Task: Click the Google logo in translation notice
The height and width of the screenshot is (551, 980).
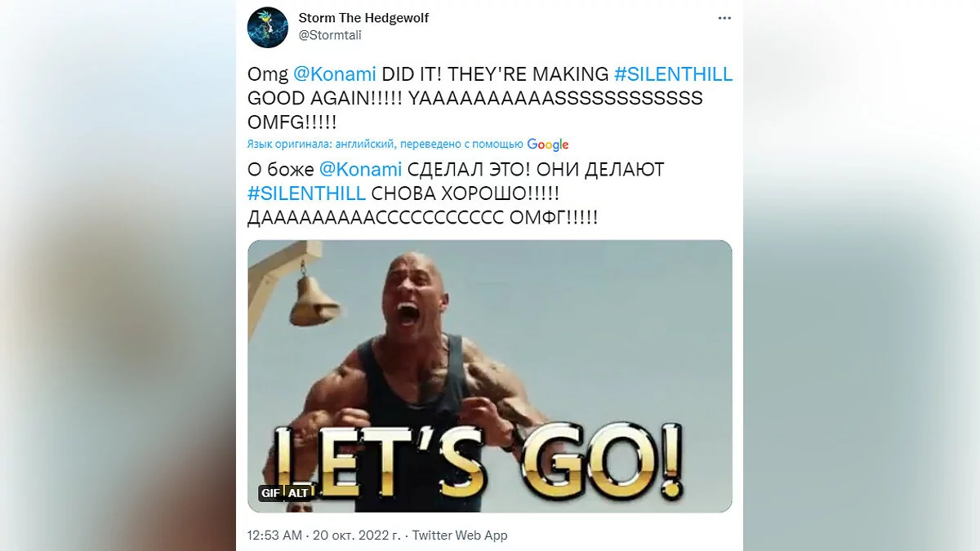Action: 548,144
